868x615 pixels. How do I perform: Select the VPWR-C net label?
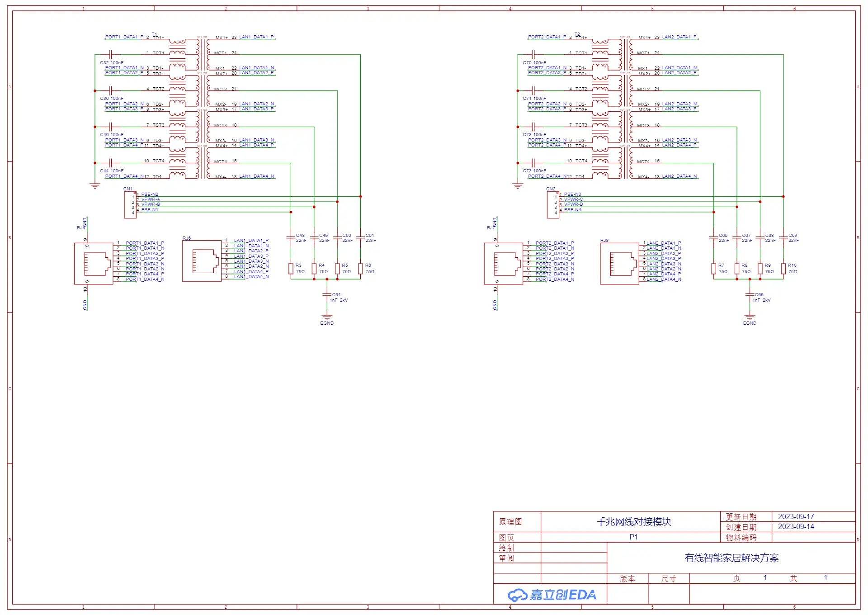coord(573,199)
